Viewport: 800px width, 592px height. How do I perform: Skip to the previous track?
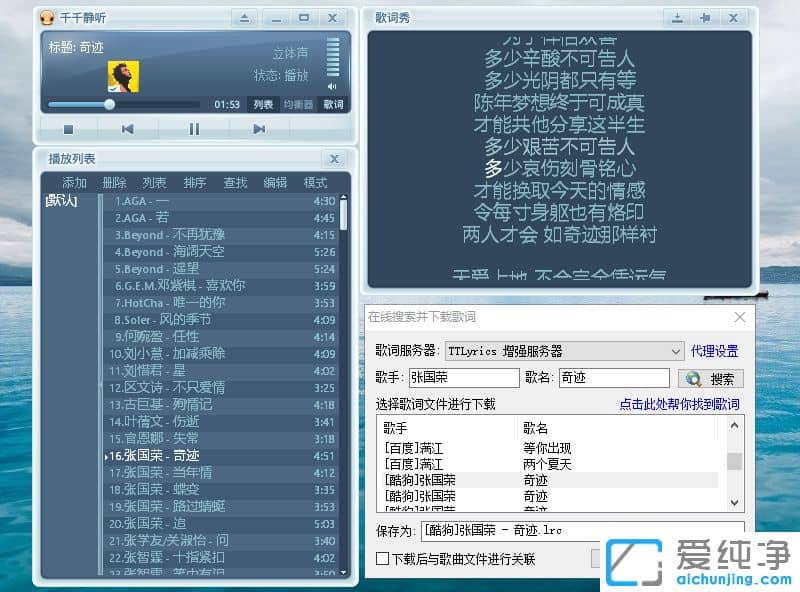128,129
